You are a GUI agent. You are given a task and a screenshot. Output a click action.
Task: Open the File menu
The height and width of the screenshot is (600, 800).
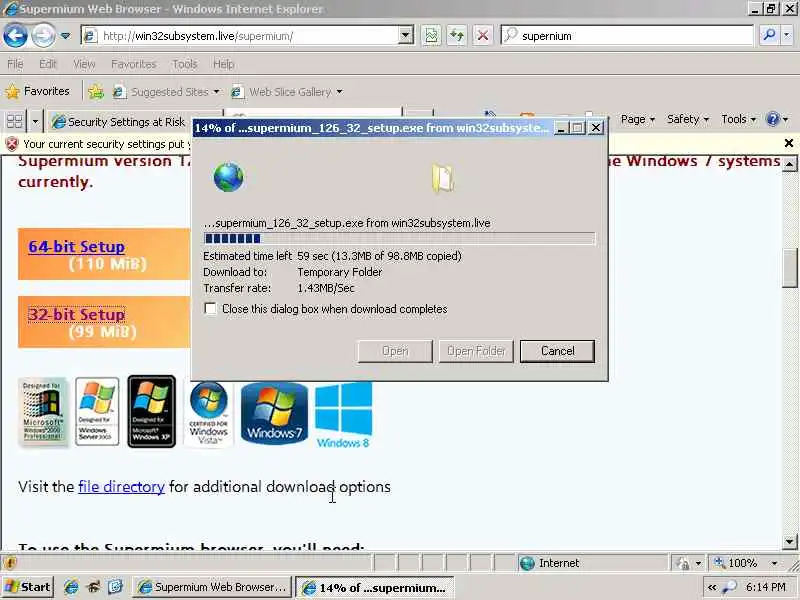pos(15,64)
